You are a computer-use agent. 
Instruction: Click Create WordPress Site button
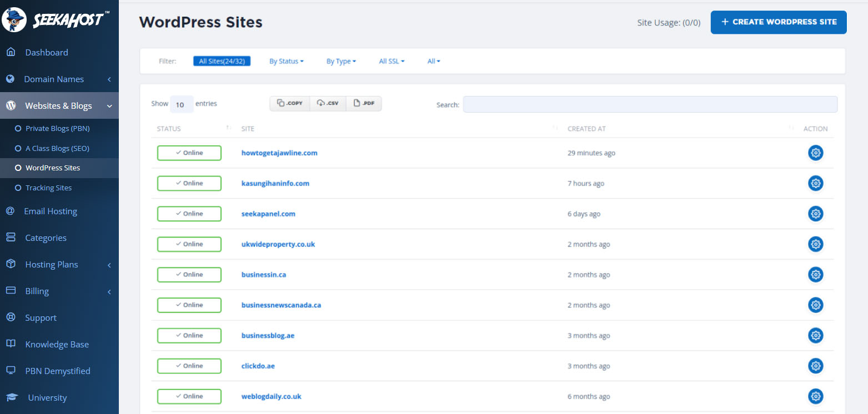click(x=779, y=22)
